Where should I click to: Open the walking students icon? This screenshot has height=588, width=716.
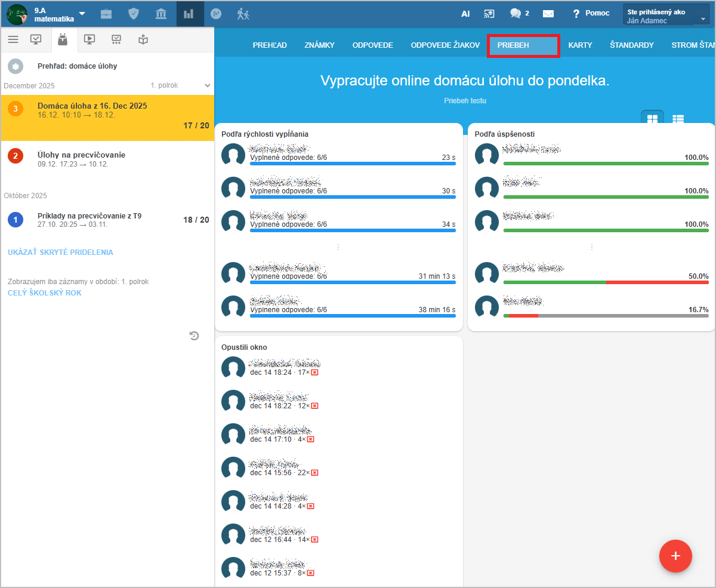pyautogui.click(x=243, y=14)
